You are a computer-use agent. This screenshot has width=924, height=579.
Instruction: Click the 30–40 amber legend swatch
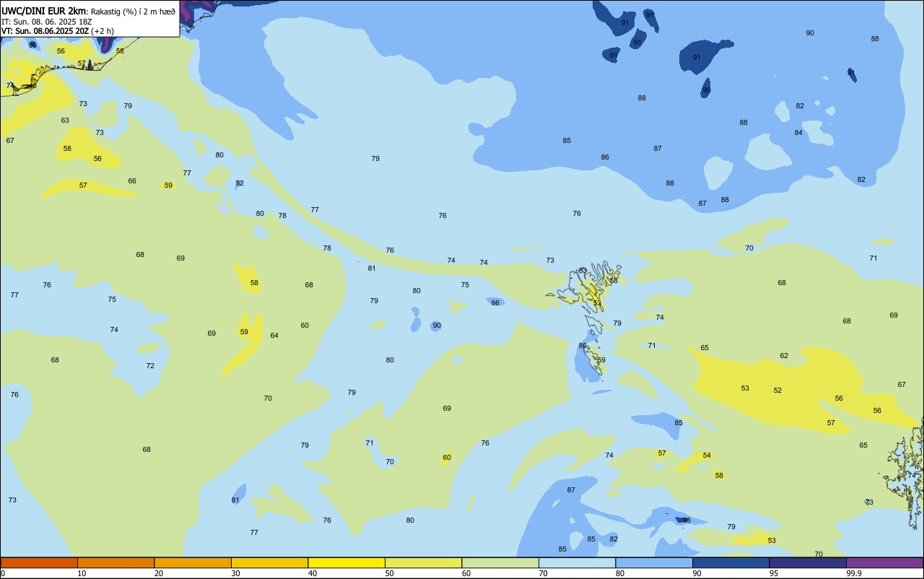(x=269, y=562)
